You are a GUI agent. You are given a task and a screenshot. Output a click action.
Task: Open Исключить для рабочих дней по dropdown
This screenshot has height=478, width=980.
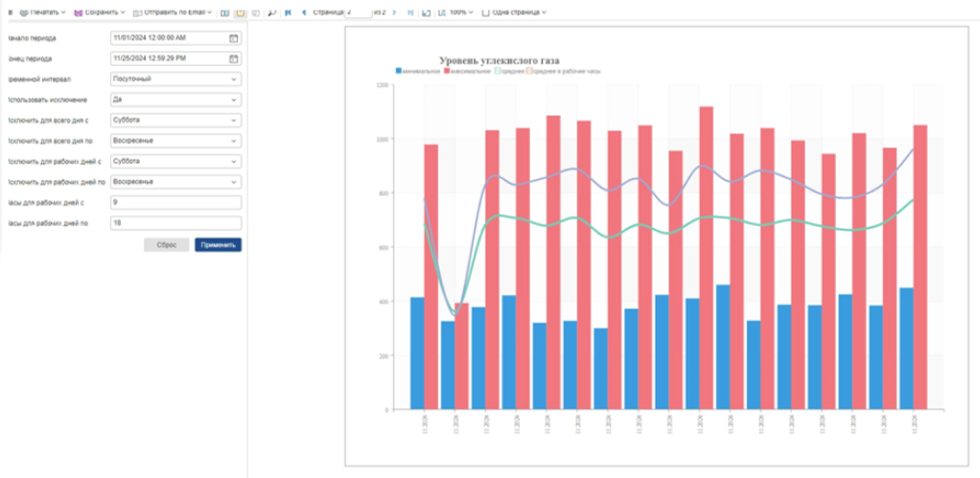(x=175, y=182)
